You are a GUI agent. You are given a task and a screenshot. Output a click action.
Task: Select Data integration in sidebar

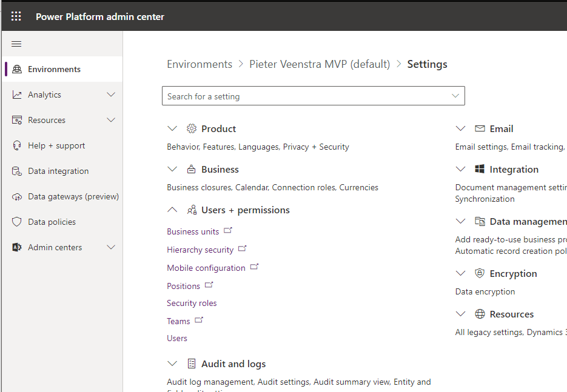62,171
